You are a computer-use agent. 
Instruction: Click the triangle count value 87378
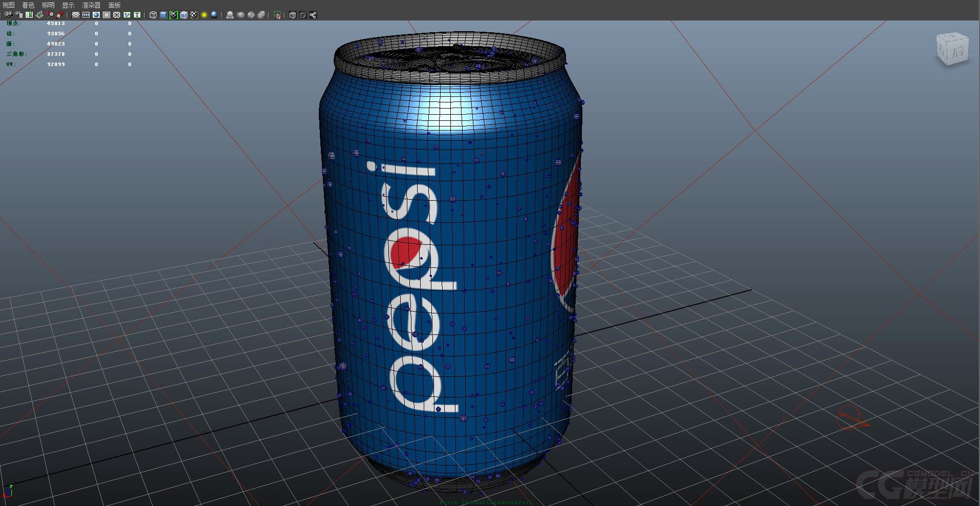tap(56, 54)
